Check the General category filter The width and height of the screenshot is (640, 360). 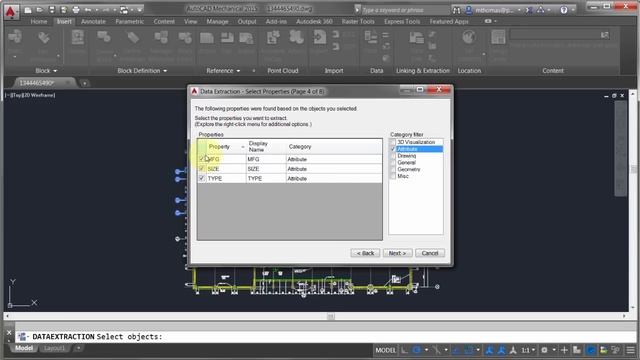[x=393, y=162]
